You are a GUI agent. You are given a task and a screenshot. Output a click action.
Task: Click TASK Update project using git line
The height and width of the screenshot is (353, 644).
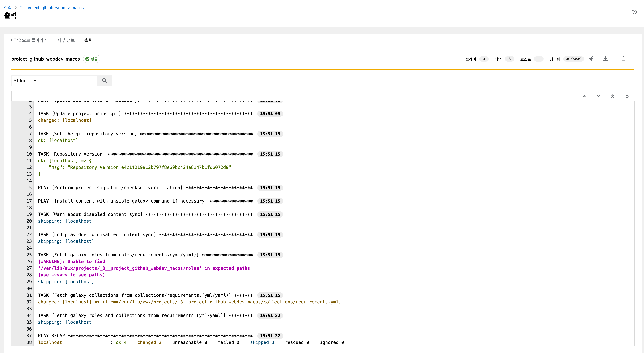pos(145,114)
